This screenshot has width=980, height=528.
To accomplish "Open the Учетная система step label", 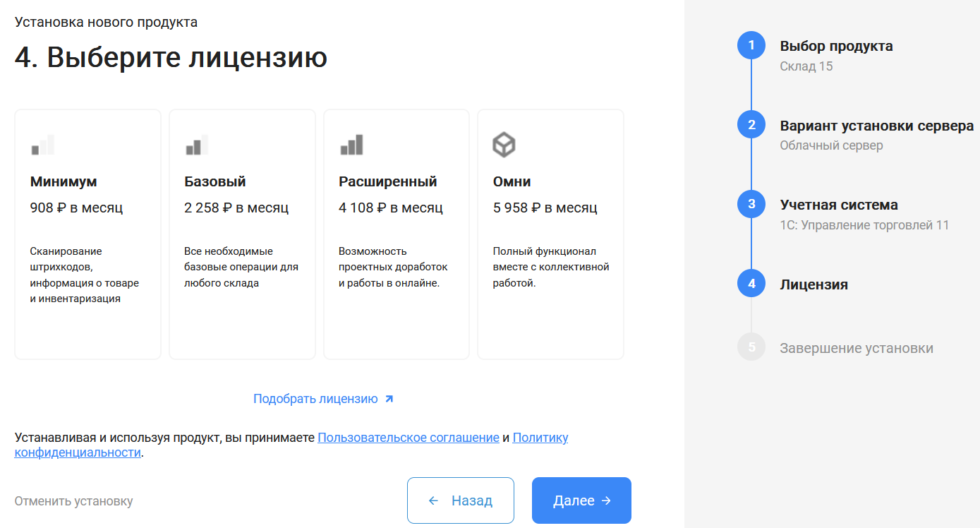I will pos(839,205).
